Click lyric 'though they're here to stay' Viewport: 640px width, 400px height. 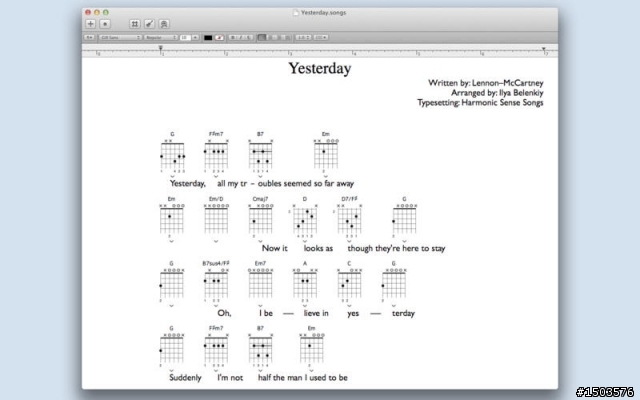(396, 248)
